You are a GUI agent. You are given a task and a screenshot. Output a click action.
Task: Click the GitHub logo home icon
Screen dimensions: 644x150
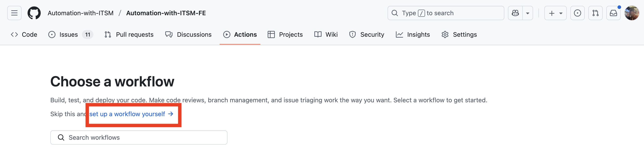(x=34, y=13)
